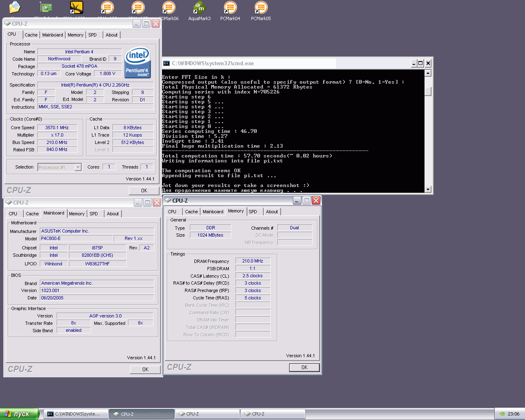
Task: Open the green graphics card desktop icon
Action: click(x=46, y=7)
